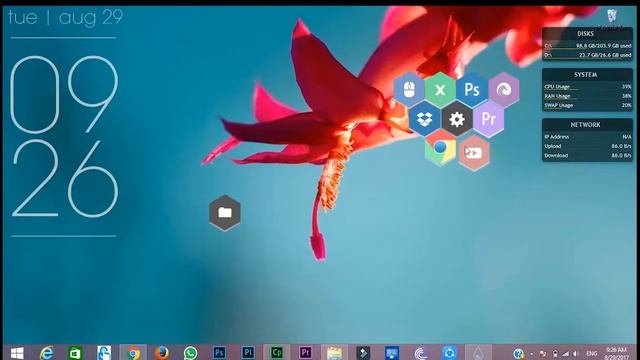Select the CPU Usage row
Viewport: 640px width, 360px height.
tap(587, 87)
